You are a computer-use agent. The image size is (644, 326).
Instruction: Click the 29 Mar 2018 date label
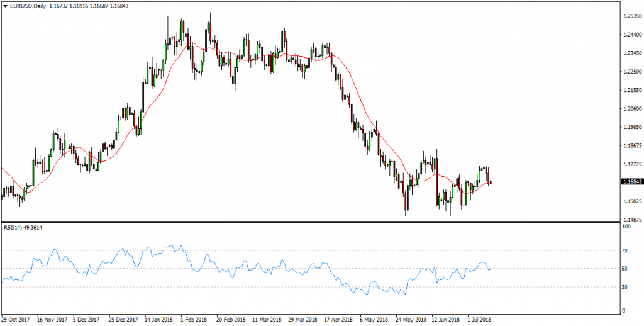pos(303,319)
